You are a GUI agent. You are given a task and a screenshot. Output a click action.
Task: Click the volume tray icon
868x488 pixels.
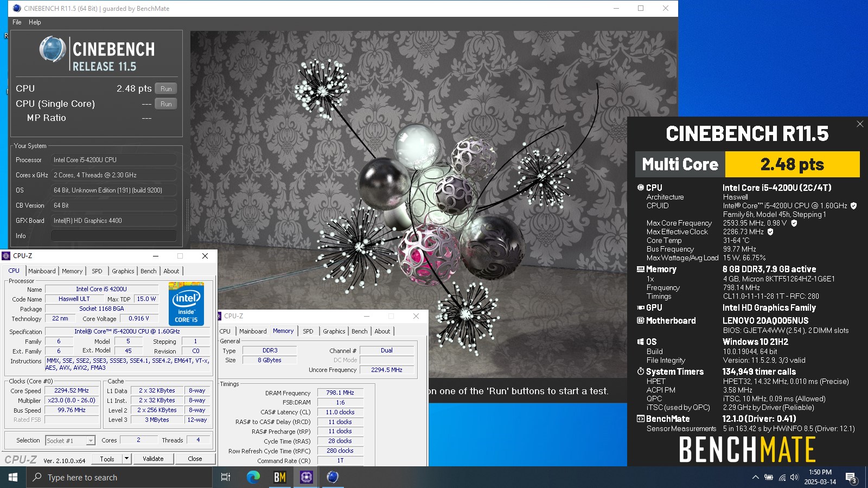tap(794, 477)
